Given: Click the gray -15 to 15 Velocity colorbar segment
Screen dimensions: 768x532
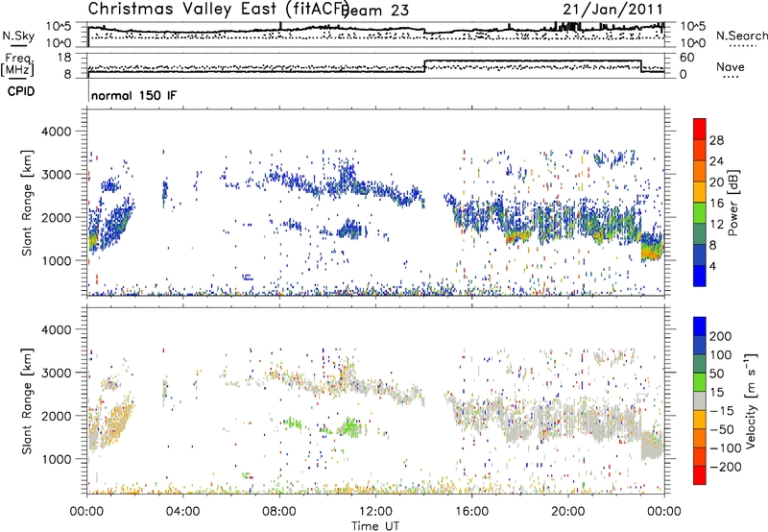Looking at the screenshot, I should (x=700, y=400).
